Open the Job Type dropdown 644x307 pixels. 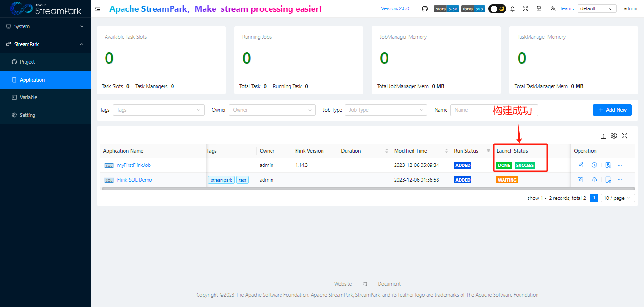(386, 110)
